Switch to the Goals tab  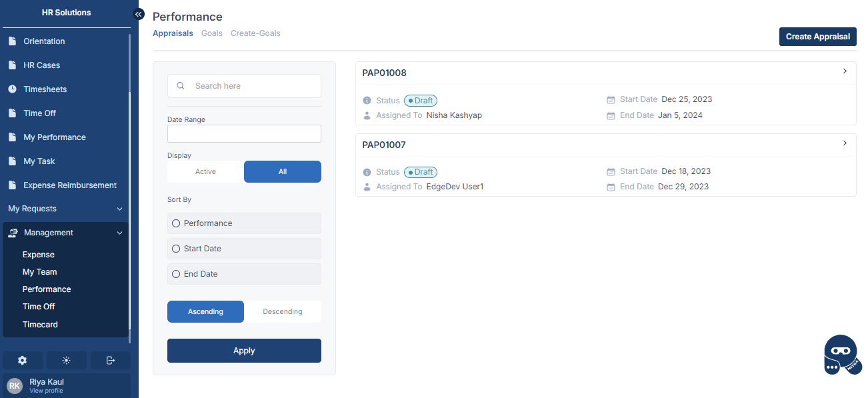[212, 33]
